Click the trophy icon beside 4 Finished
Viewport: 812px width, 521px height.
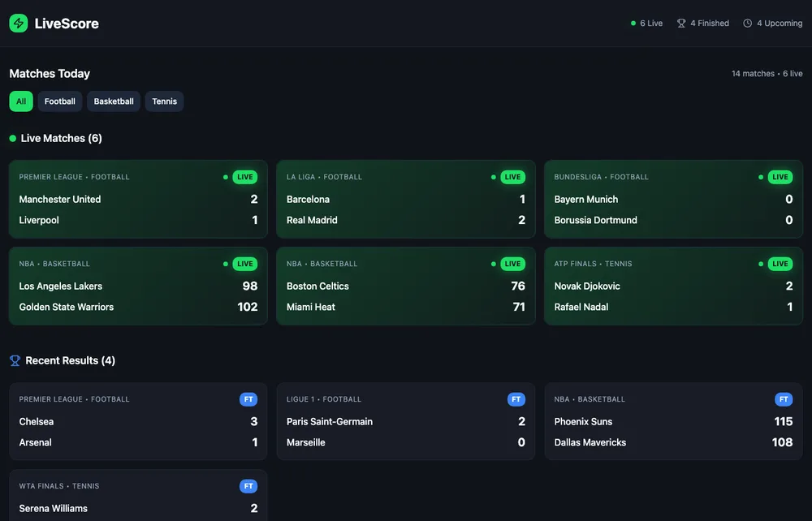[x=681, y=24]
